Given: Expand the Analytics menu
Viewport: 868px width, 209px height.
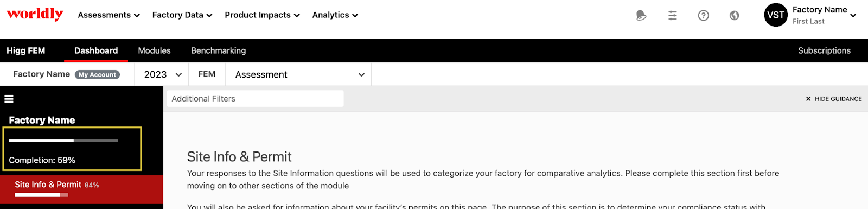Looking at the screenshot, I should point(335,15).
